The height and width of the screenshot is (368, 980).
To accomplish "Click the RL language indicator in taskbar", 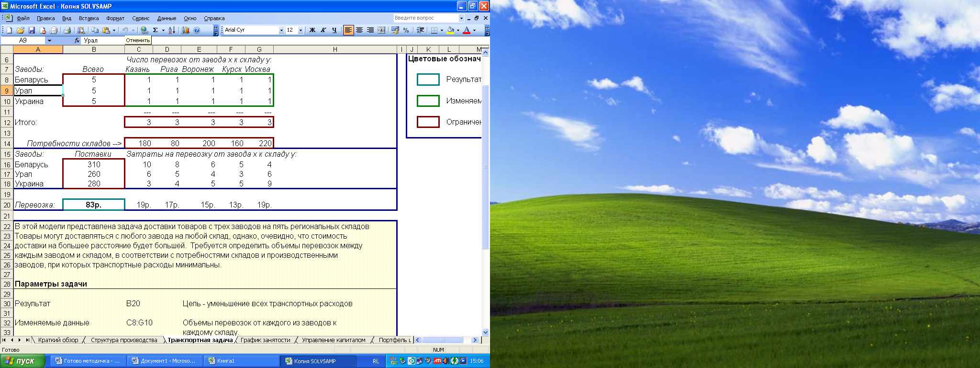I will (376, 361).
